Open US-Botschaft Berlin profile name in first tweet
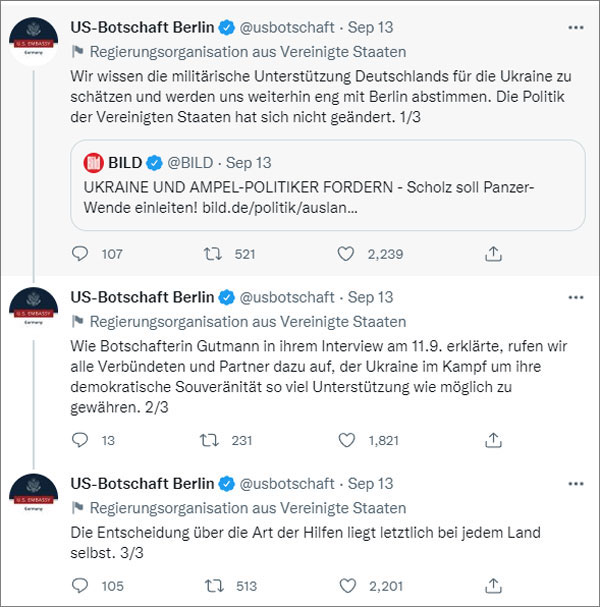The width and height of the screenshot is (600, 607). click(142, 26)
